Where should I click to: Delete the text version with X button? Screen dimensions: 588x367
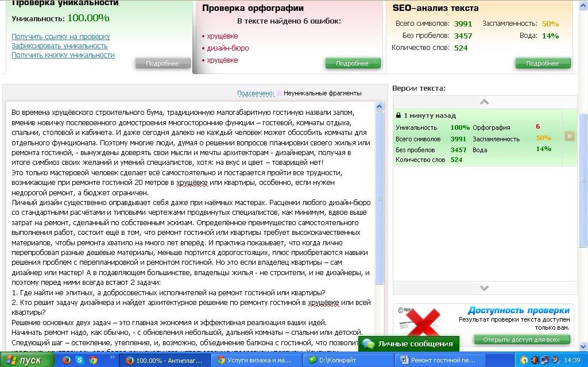tap(569, 136)
